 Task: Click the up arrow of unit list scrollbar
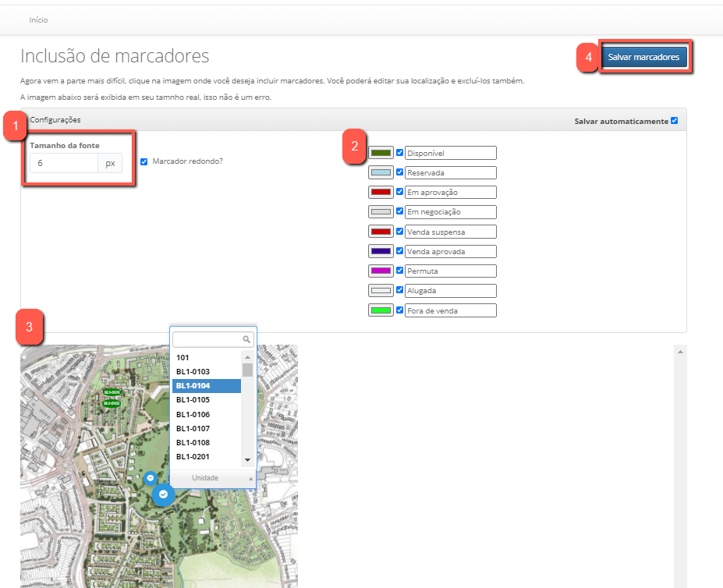[247, 357]
